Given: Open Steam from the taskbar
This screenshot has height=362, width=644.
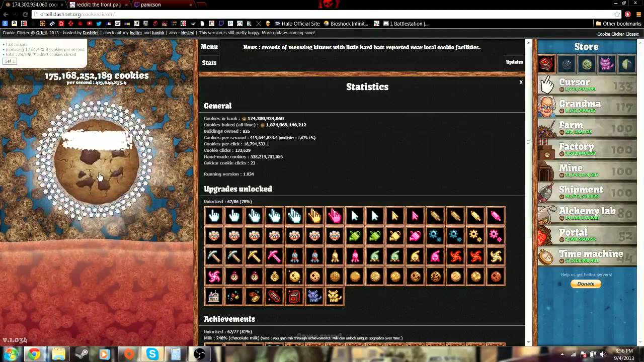Looking at the screenshot, I should [81, 354].
